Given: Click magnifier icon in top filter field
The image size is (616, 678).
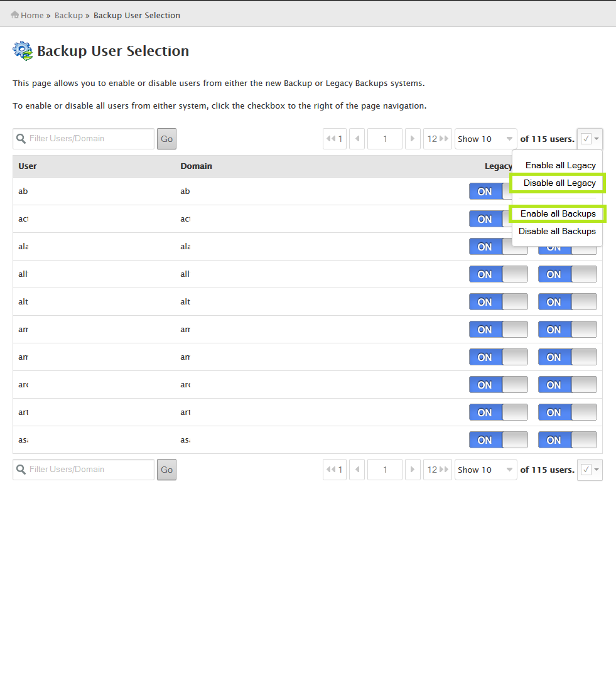Looking at the screenshot, I should pyautogui.click(x=21, y=139).
